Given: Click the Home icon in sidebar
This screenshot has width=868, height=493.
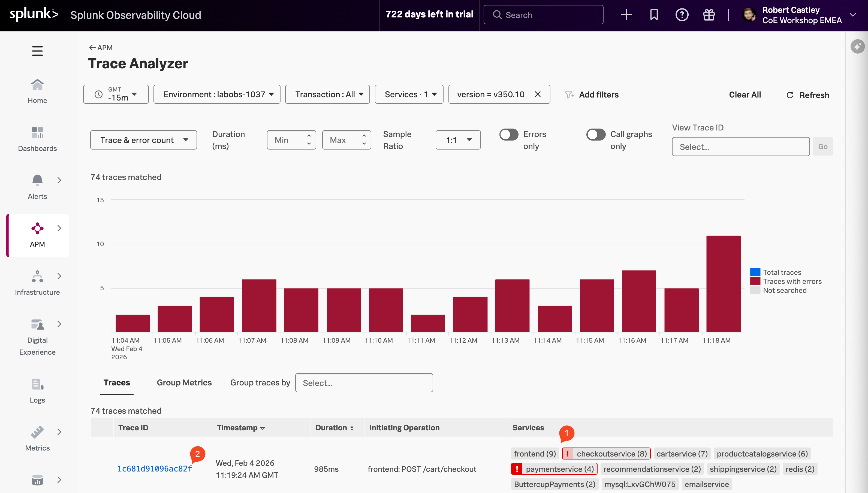Looking at the screenshot, I should click(x=37, y=85).
